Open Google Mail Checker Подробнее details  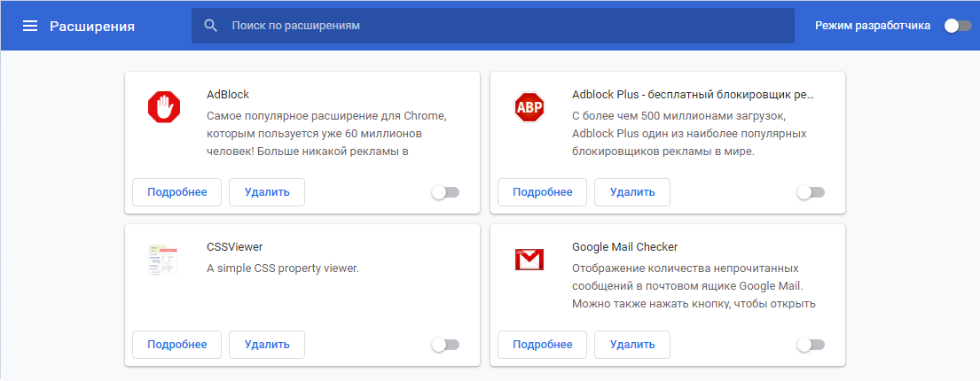(543, 345)
